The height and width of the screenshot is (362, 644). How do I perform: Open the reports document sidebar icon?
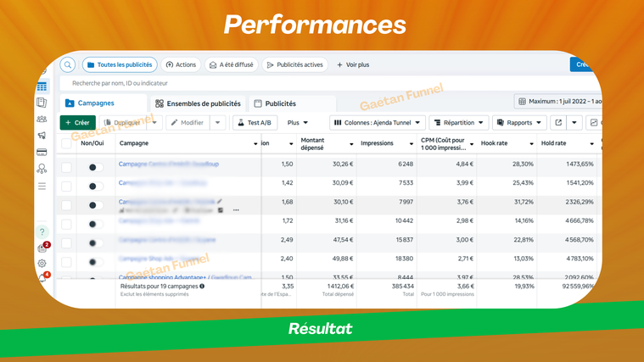(x=42, y=103)
